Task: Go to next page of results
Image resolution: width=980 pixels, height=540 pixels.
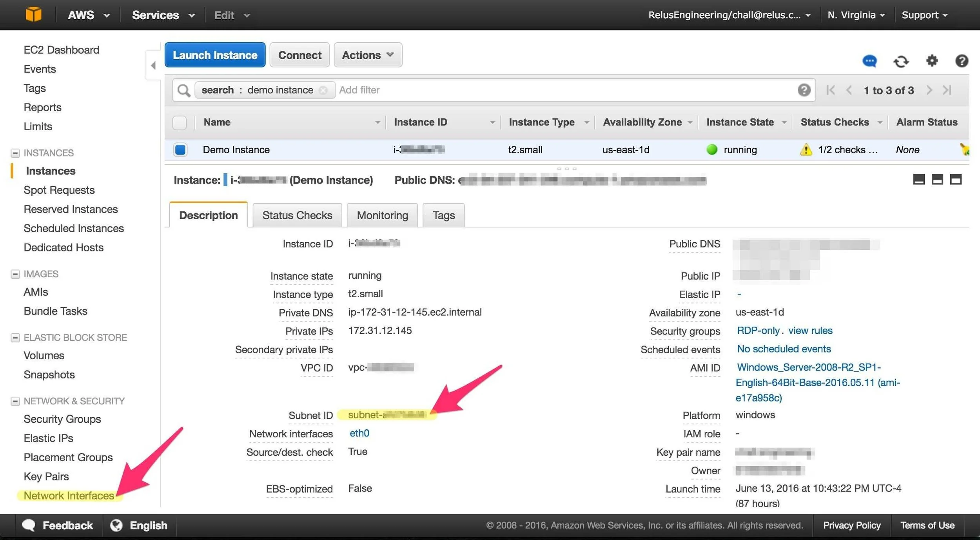Action: click(x=929, y=90)
